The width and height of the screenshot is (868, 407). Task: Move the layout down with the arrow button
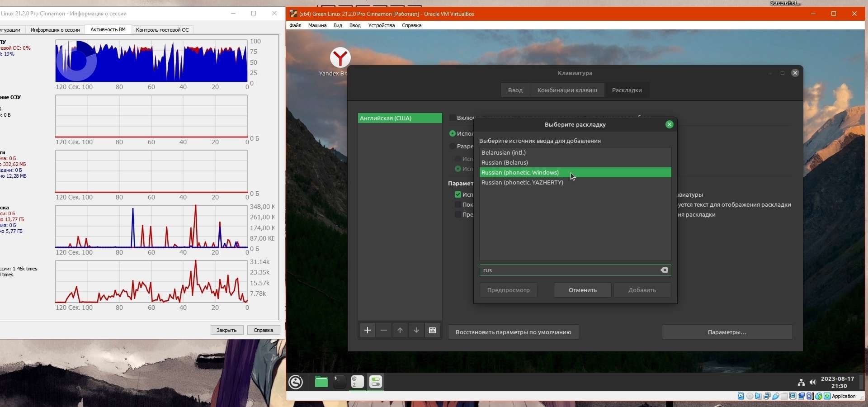pos(416,331)
